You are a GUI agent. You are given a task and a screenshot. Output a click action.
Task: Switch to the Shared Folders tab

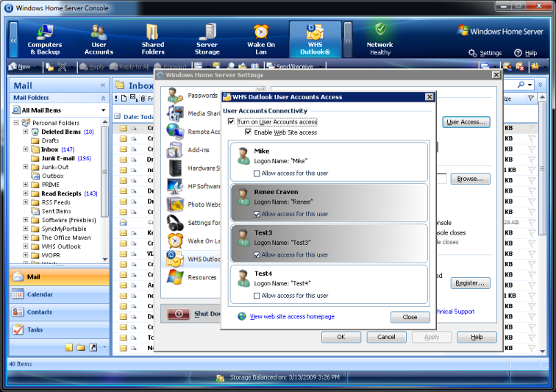153,40
